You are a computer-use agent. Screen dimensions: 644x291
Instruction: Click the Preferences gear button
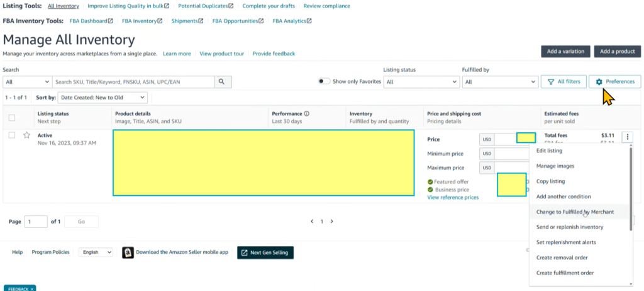[614, 82]
